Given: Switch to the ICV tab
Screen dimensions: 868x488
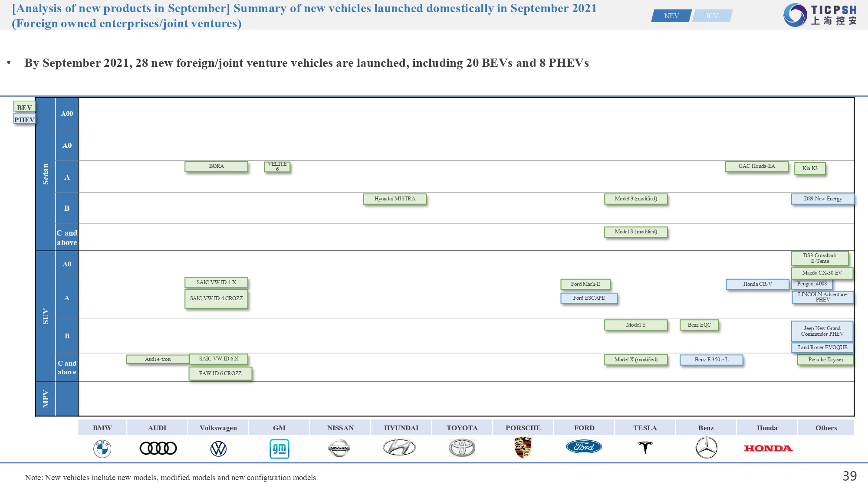Looking at the screenshot, I should point(712,16).
